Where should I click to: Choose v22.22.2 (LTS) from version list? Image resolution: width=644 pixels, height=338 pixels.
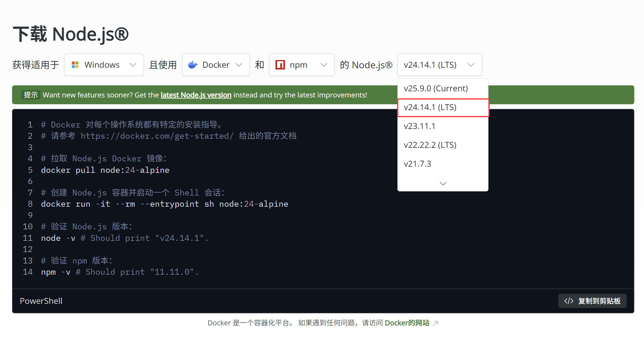click(443, 145)
